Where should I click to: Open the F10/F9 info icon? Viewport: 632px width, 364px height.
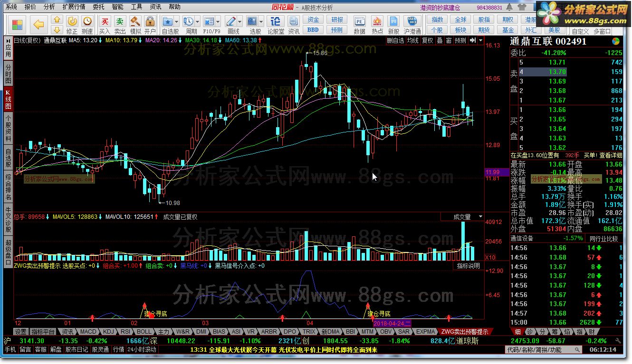point(210,21)
